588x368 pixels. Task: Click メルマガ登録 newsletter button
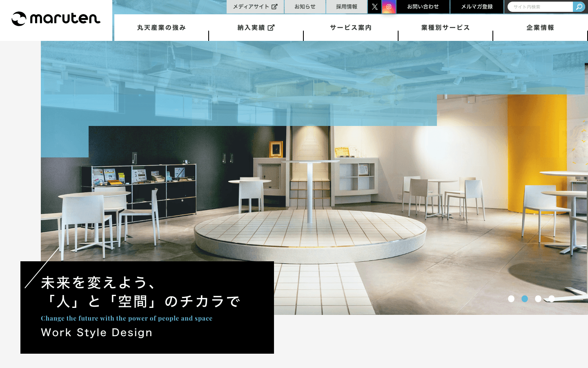[x=477, y=7]
